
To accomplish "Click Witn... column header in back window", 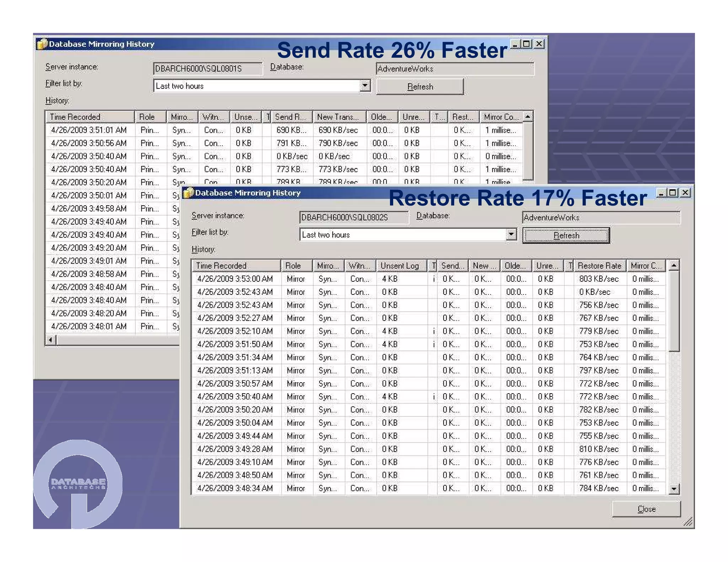I will point(214,117).
